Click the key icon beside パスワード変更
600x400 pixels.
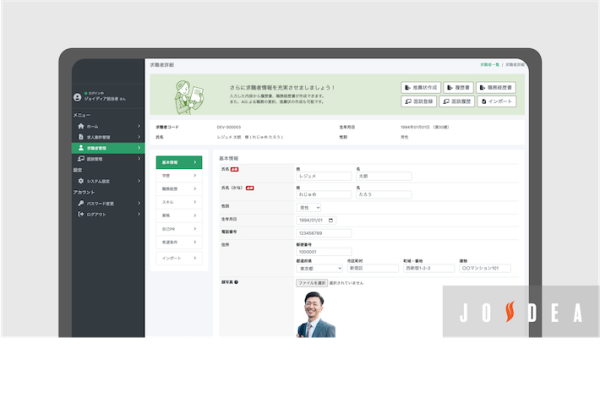pos(80,203)
